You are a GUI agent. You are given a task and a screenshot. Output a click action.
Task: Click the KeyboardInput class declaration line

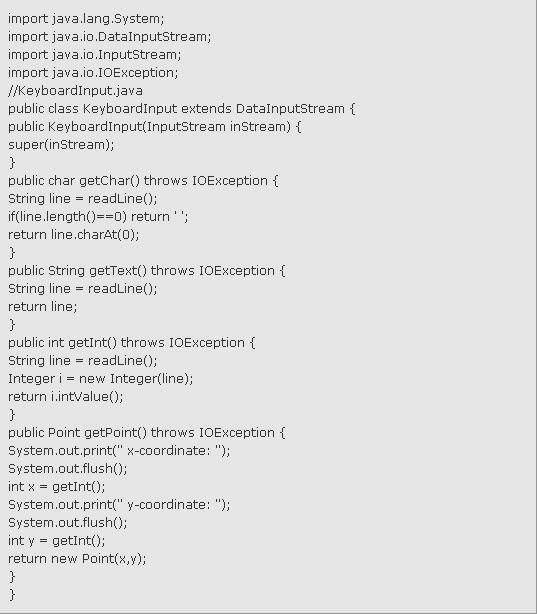tap(182, 109)
